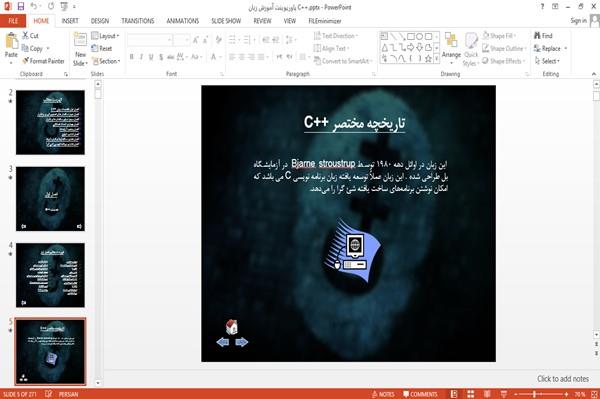Viewport: 600px width, 399px height.
Task: Click the home icon on the slide
Action: (x=232, y=327)
